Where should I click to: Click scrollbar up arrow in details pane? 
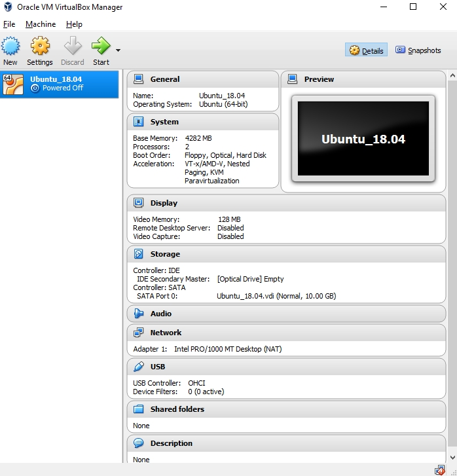coord(452,75)
